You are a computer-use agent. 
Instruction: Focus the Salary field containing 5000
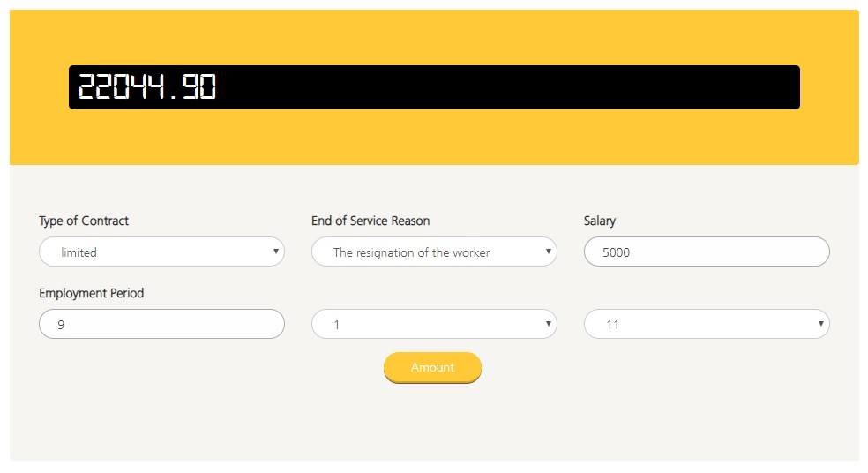707,252
